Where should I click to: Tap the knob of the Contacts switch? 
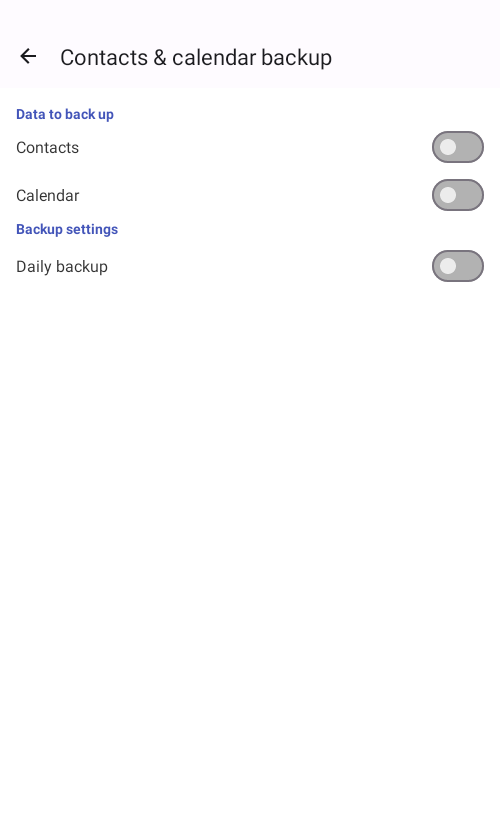click(x=448, y=147)
